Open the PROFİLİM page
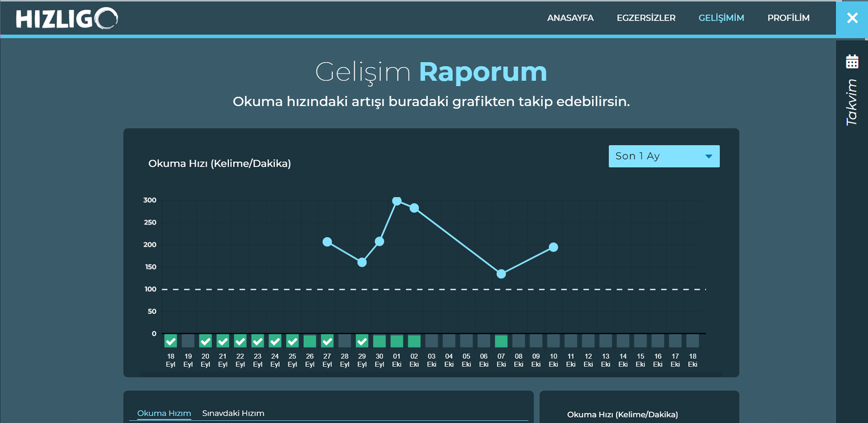Viewport: 868px width, 423px height. point(788,18)
